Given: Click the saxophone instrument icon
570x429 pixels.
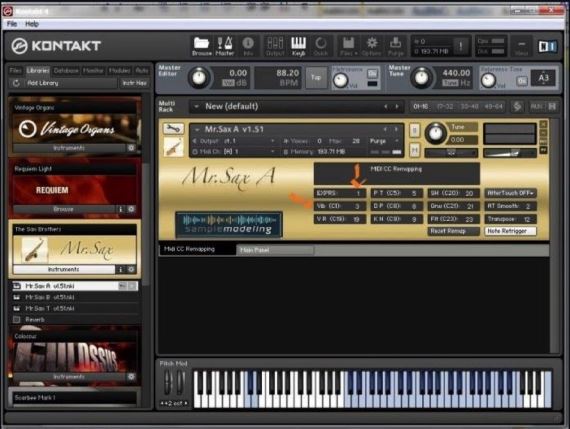Looking at the screenshot, I should 173,147.
